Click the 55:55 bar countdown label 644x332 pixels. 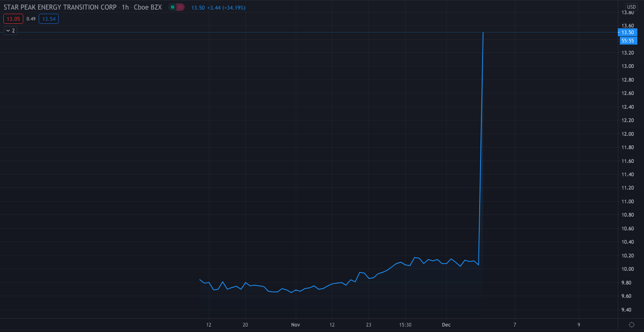[627, 40]
